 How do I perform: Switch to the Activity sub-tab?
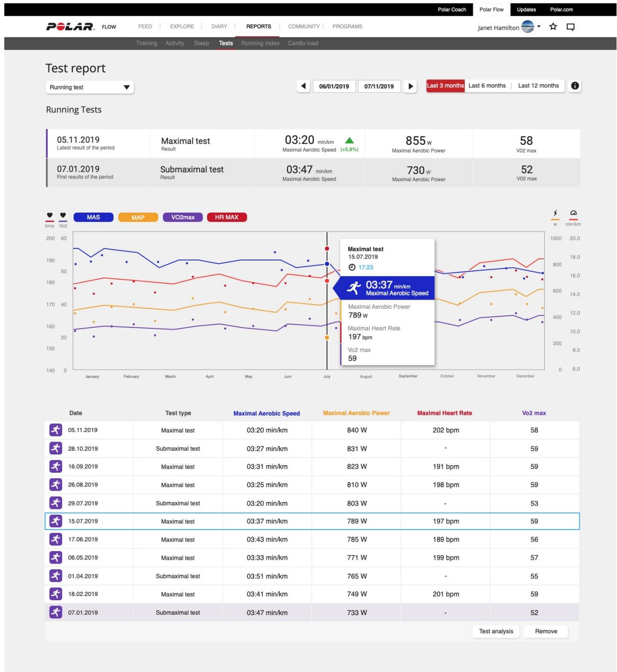pos(175,43)
